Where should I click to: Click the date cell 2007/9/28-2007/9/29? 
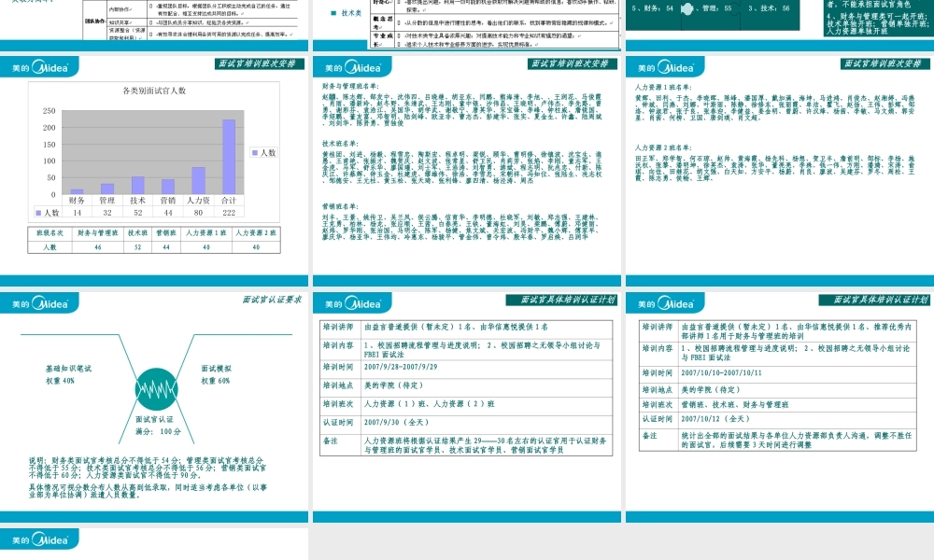(401, 367)
